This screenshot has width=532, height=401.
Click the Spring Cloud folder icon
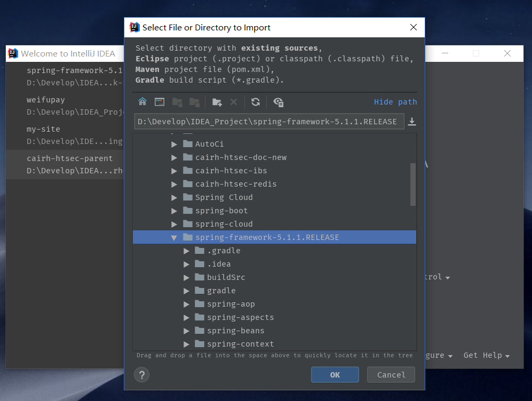pos(188,197)
